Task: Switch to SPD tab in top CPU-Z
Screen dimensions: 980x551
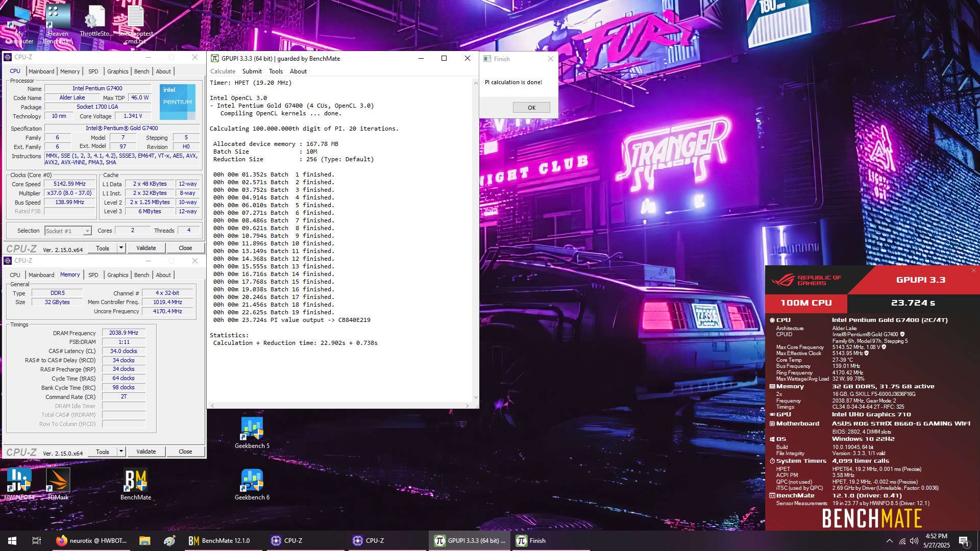Action: (93, 71)
